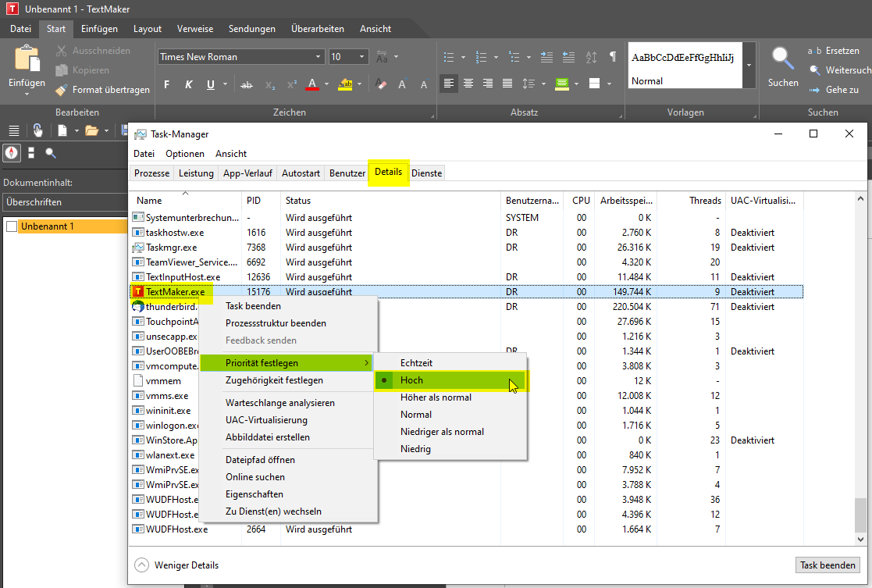Image resolution: width=872 pixels, height=588 pixels.
Task: Justify the paragraph text alignment
Action: (x=507, y=84)
